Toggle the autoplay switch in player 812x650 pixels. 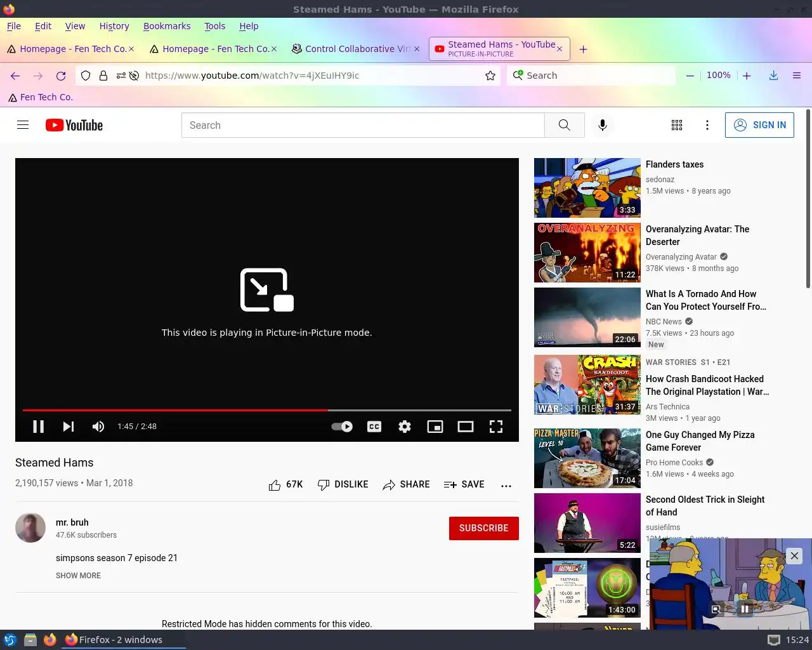click(x=343, y=427)
